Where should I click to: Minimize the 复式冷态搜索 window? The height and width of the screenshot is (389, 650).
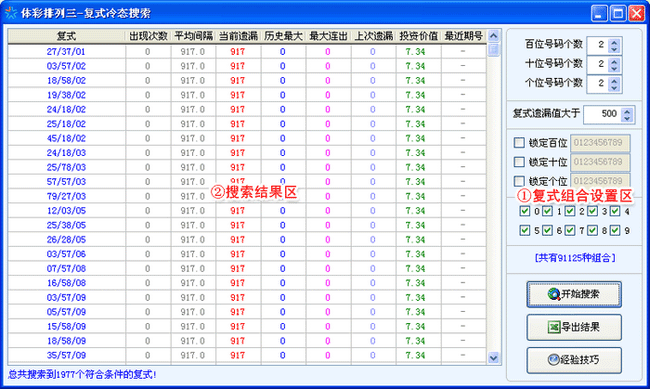coord(599,13)
